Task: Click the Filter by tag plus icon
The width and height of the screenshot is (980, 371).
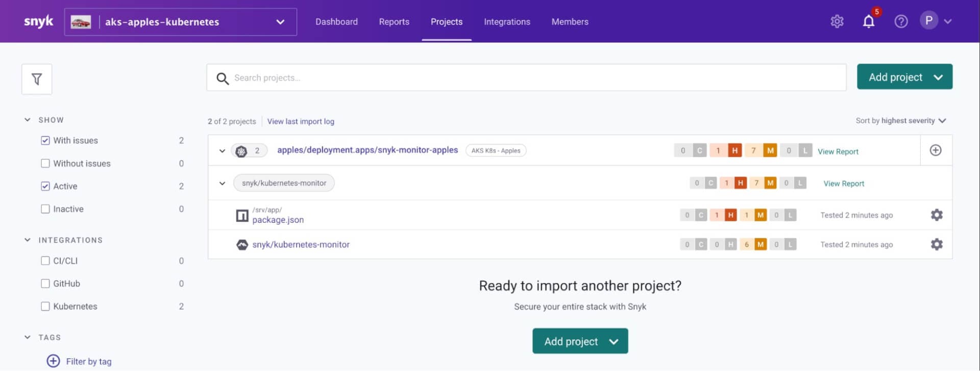Action: click(53, 361)
